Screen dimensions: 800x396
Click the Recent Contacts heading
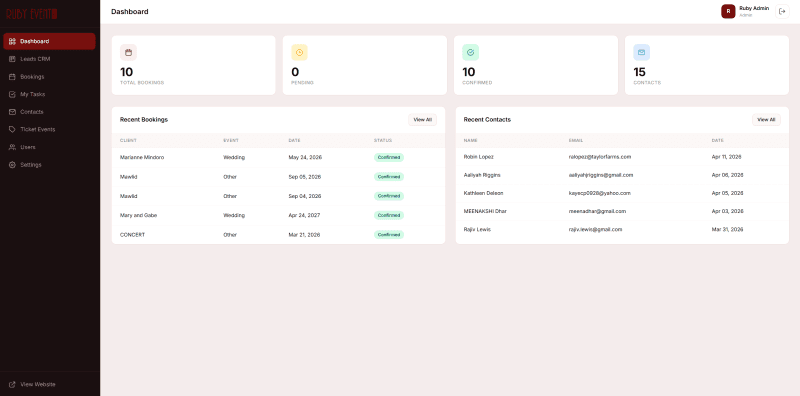(487, 120)
